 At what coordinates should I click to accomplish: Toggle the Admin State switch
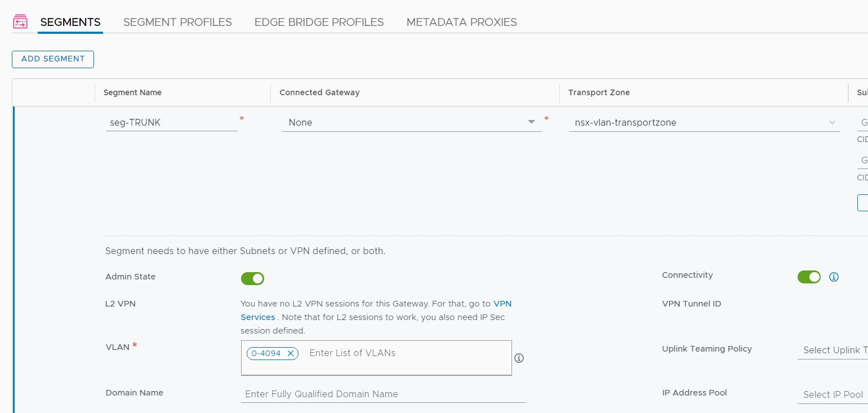click(252, 278)
